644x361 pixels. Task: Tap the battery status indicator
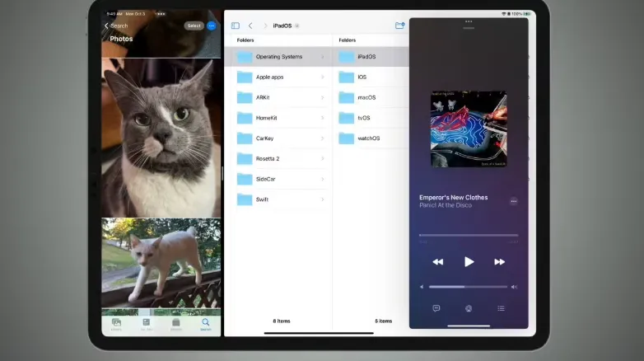pos(527,14)
